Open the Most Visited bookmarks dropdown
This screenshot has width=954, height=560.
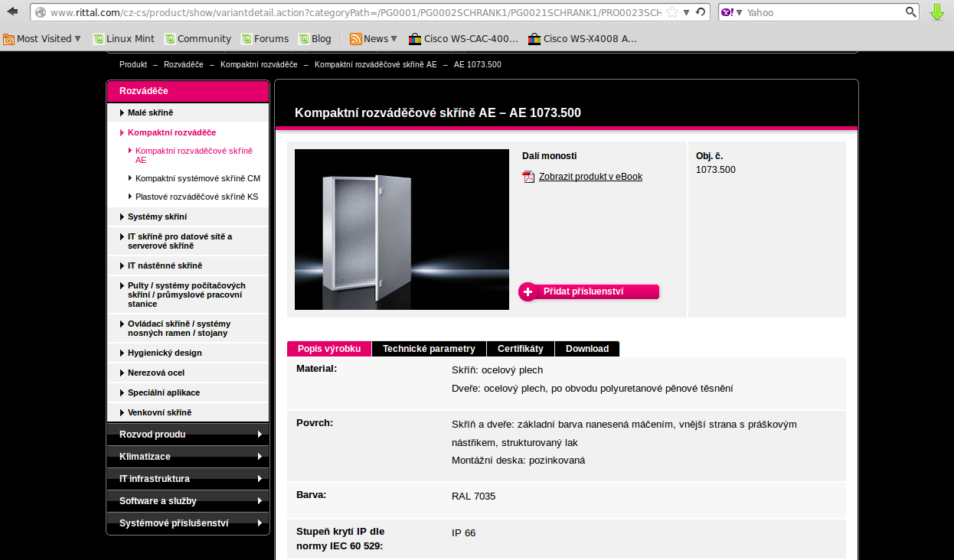tap(42, 39)
